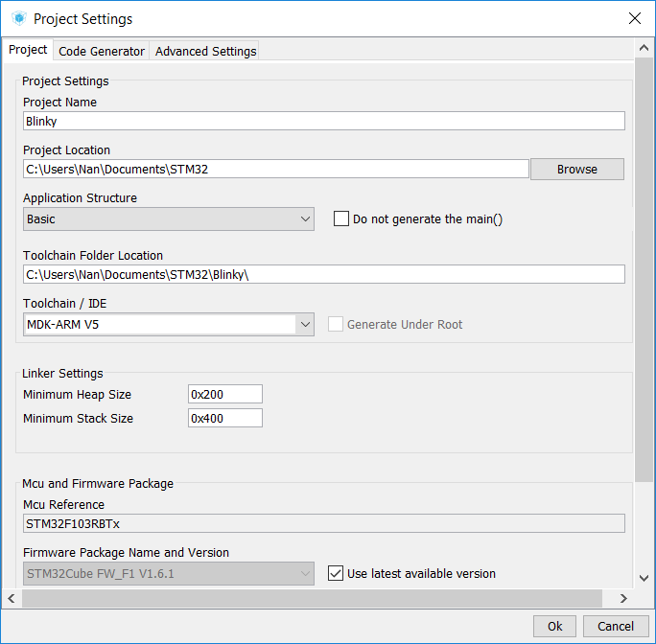Image resolution: width=656 pixels, height=644 pixels.
Task: Browse for a project location
Action: coord(577,169)
